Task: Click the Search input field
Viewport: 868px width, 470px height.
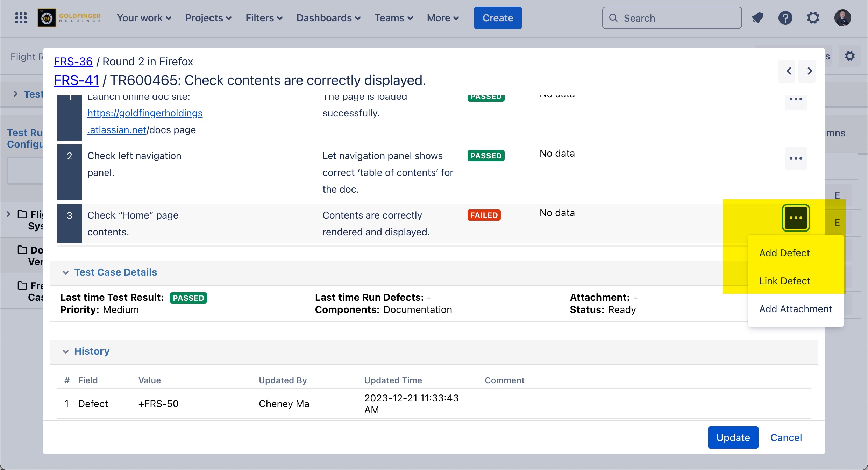Action: pos(671,18)
